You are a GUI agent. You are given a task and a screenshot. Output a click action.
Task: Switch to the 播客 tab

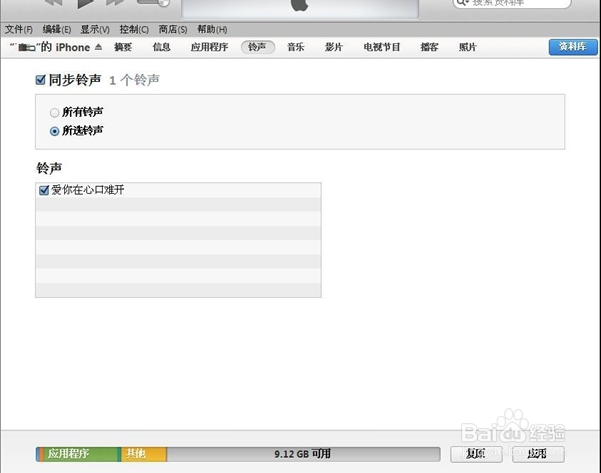429,47
